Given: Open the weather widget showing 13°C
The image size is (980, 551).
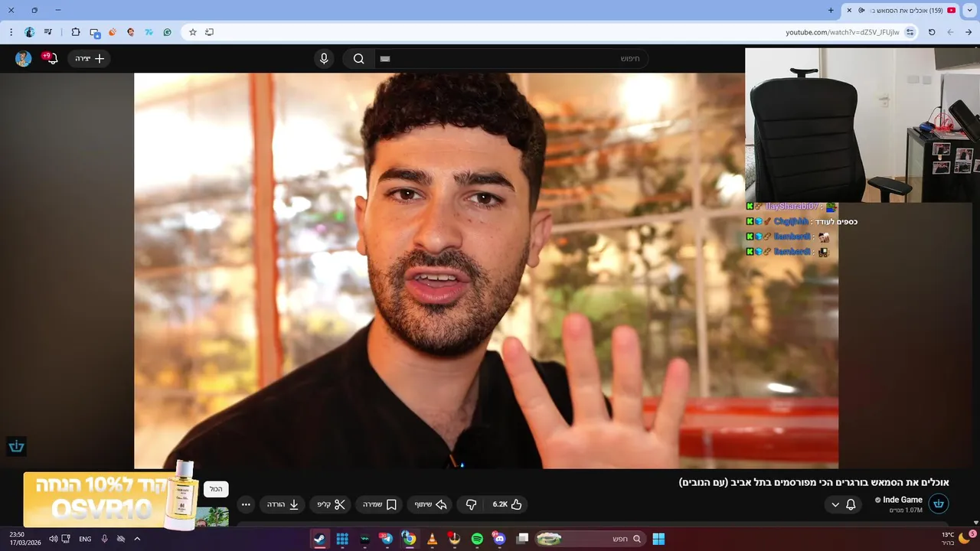Looking at the screenshot, I should coord(957,539).
